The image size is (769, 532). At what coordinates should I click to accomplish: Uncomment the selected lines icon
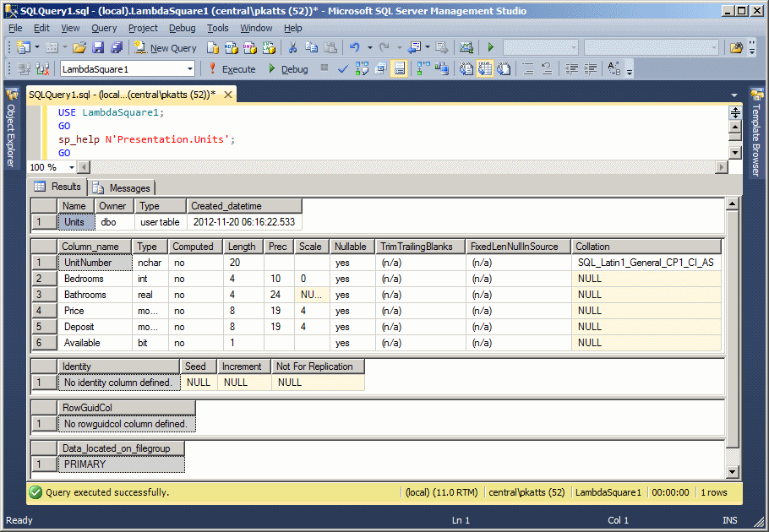[547, 69]
